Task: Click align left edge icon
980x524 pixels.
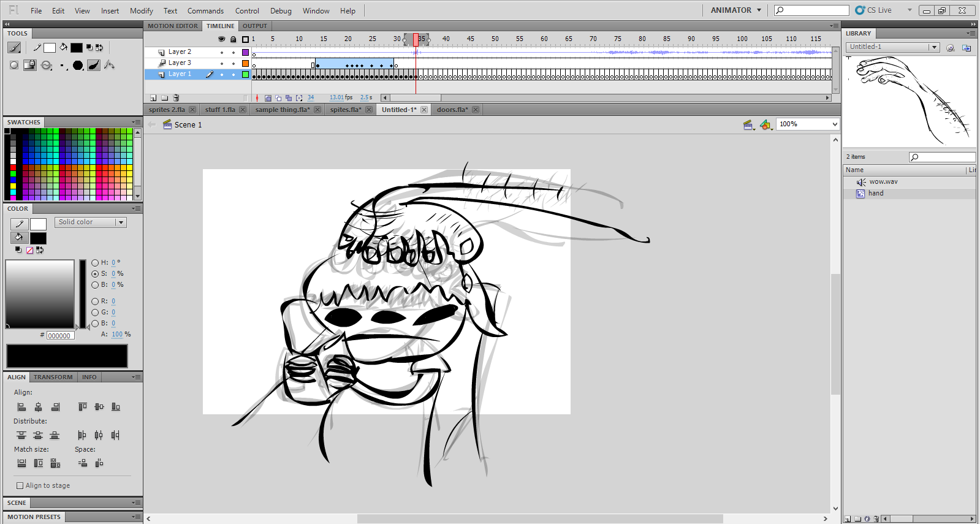Action: point(21,407)
